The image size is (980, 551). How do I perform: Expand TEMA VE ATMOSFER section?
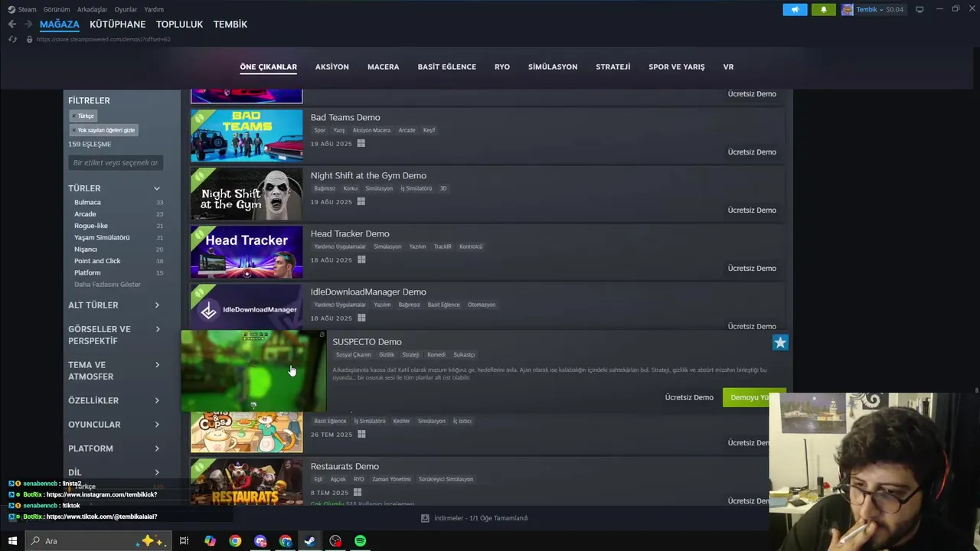[x=157, y=365]
